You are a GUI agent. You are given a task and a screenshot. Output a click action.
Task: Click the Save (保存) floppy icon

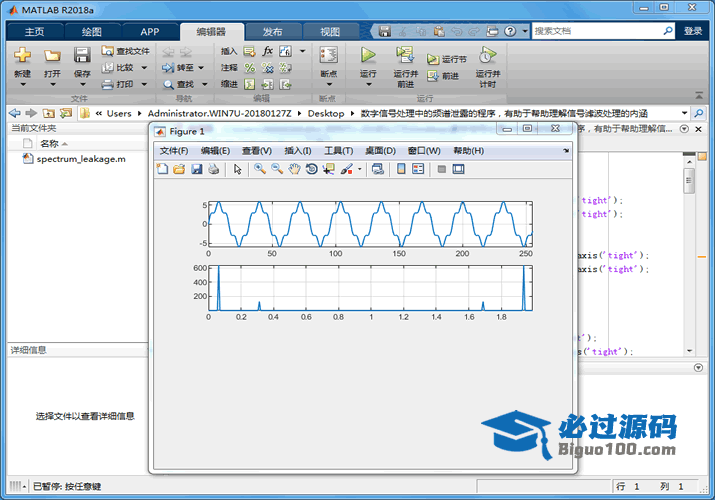[x=82, y=56]
